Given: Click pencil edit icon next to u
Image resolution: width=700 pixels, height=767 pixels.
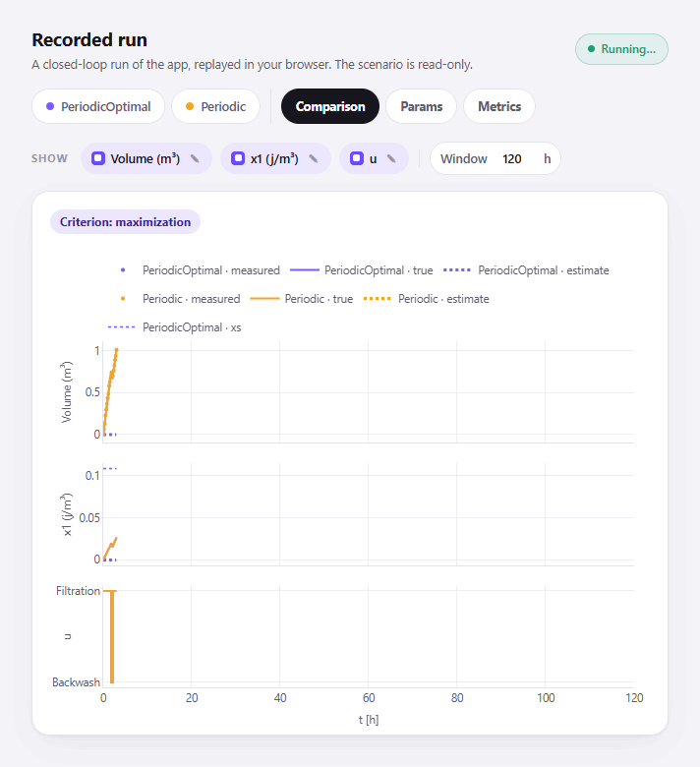Looking at the screenshot, I should pyautogui.click(x=391, y=158).
